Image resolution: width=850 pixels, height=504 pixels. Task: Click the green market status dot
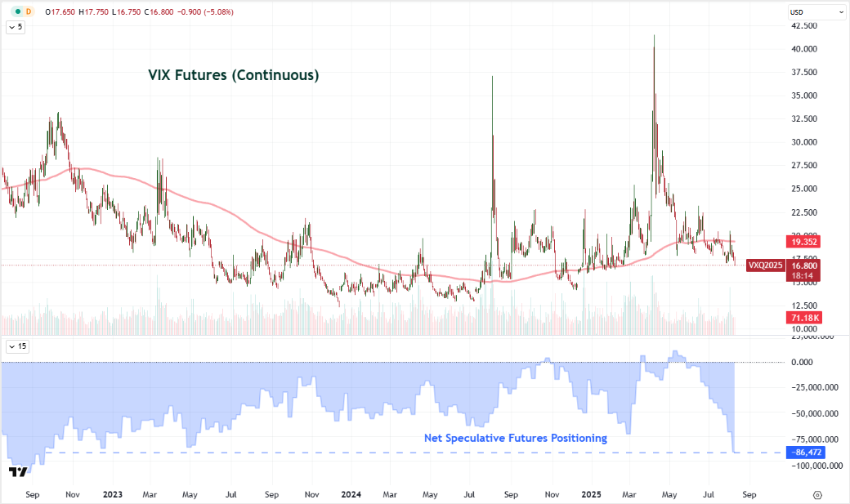18,11
